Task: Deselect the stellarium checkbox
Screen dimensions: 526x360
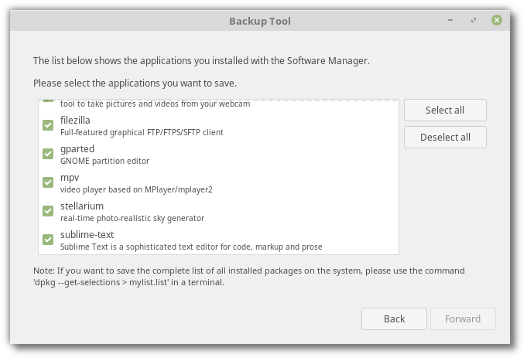Action: pos(48,211)
